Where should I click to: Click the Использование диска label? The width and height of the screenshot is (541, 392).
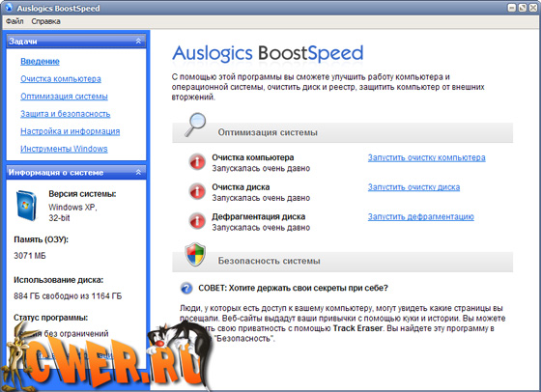pyautogui.click(x=58, y=280)
